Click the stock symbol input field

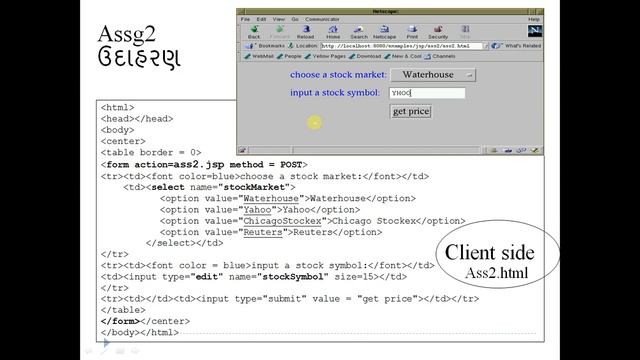pos(427,93)
